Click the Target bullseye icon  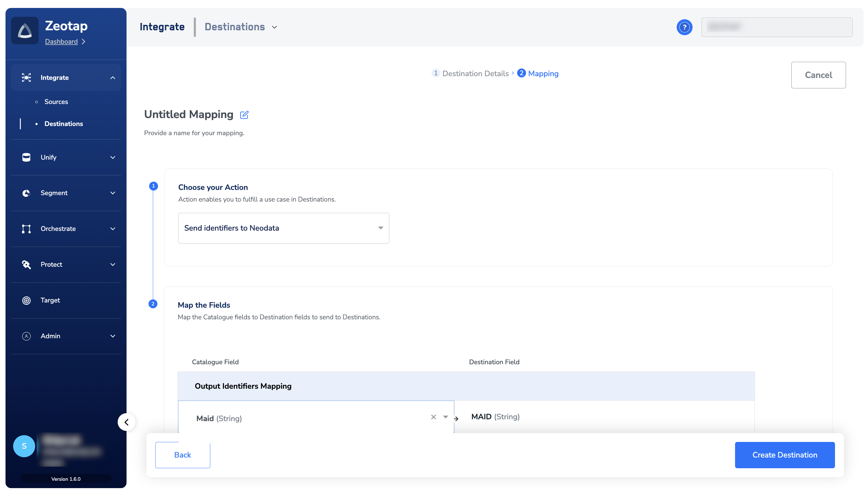[x=26, y=300]
